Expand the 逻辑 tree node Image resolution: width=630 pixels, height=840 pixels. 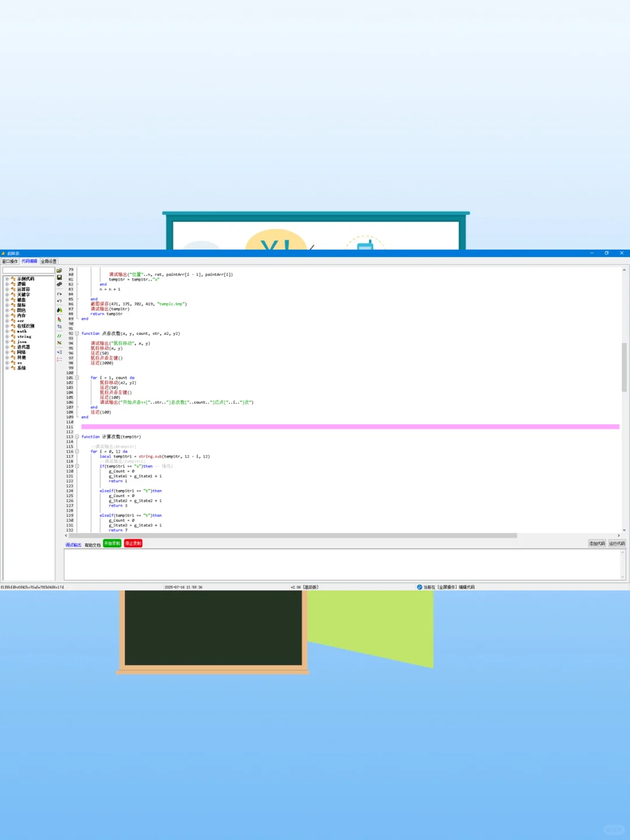[7, 284]
